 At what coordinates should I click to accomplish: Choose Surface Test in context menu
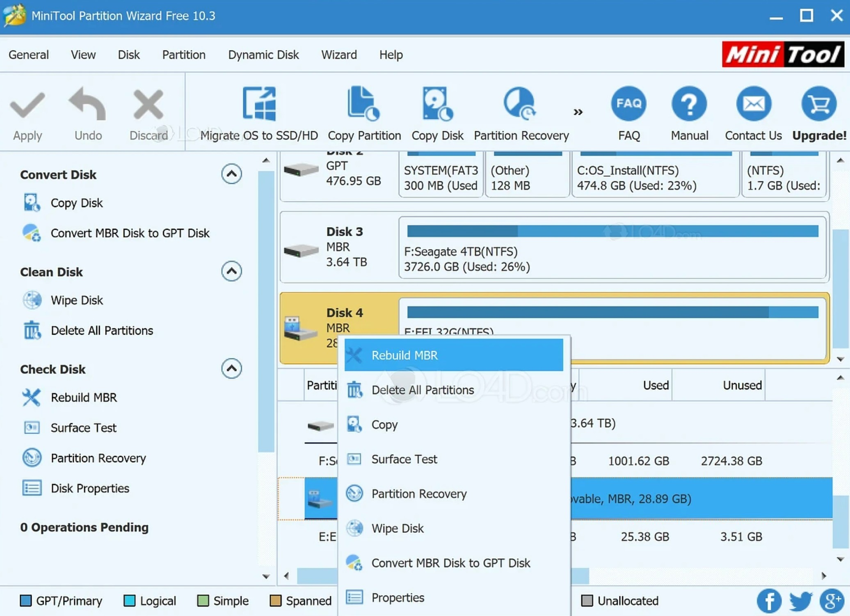click(454, 459)
